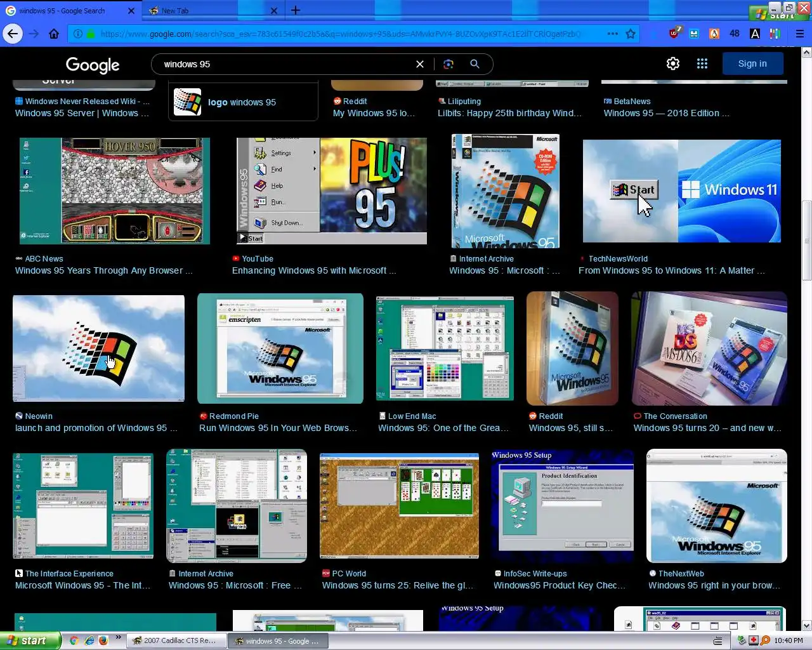Open the browser hamburger menu

point(800,34)
